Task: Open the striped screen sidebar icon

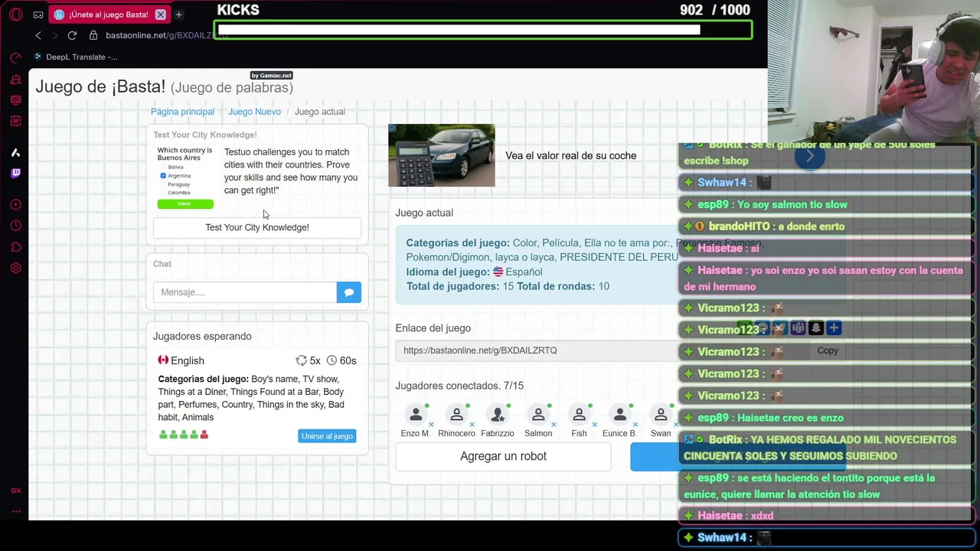Action: pyautogui.click(x=15, y=99)
